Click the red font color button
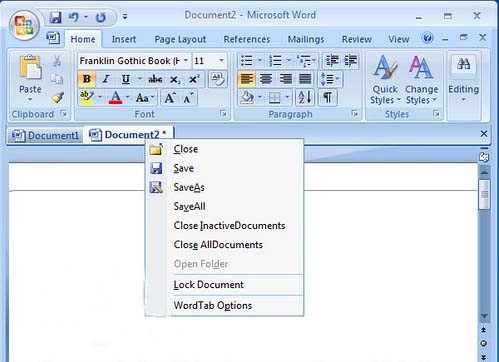 (115, 98)
